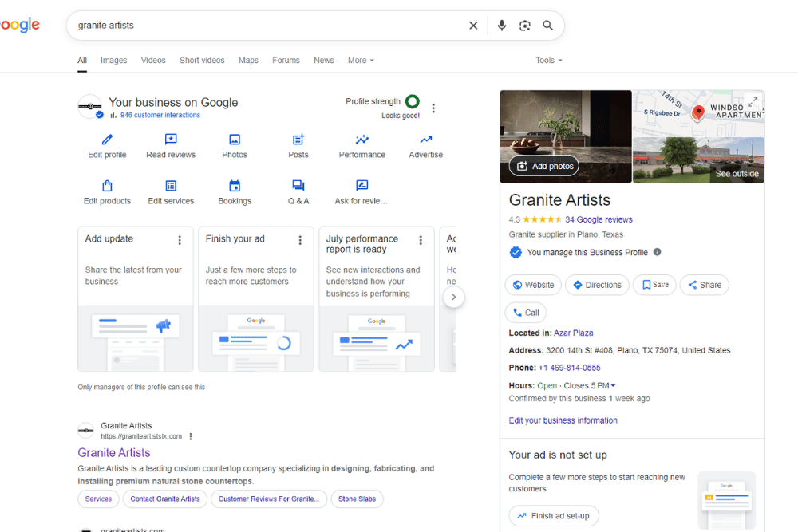Click the magnifying glass search icon

(x=547, y=26)
